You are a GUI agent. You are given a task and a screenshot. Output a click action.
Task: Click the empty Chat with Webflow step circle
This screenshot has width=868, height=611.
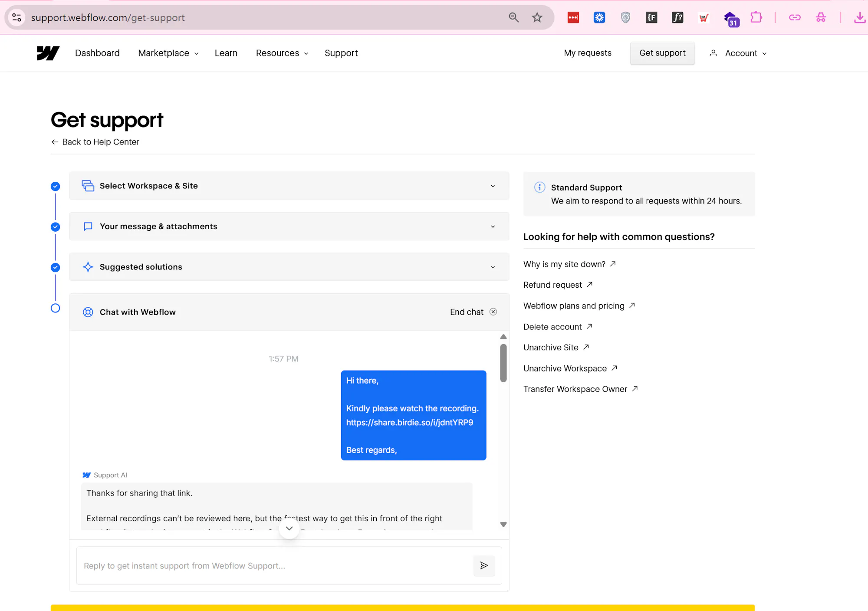pyautogui.click(x=55, y=308)
